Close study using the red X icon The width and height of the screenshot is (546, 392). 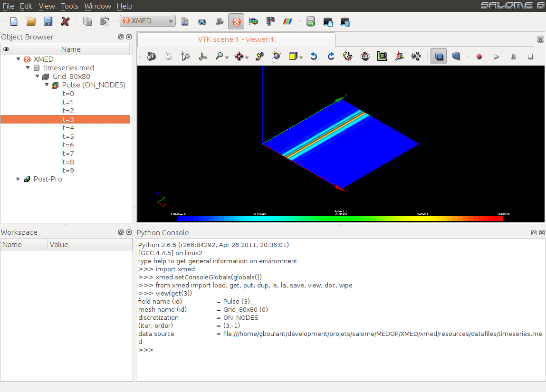65,21
